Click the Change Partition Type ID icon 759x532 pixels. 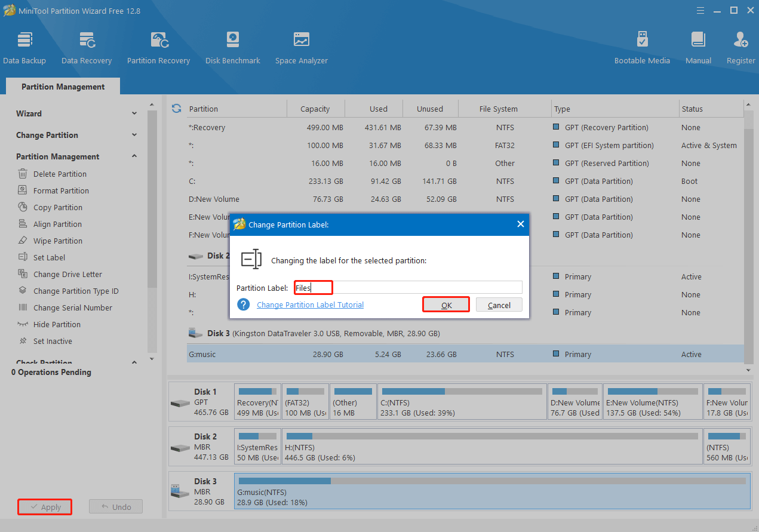pos(23,291)
